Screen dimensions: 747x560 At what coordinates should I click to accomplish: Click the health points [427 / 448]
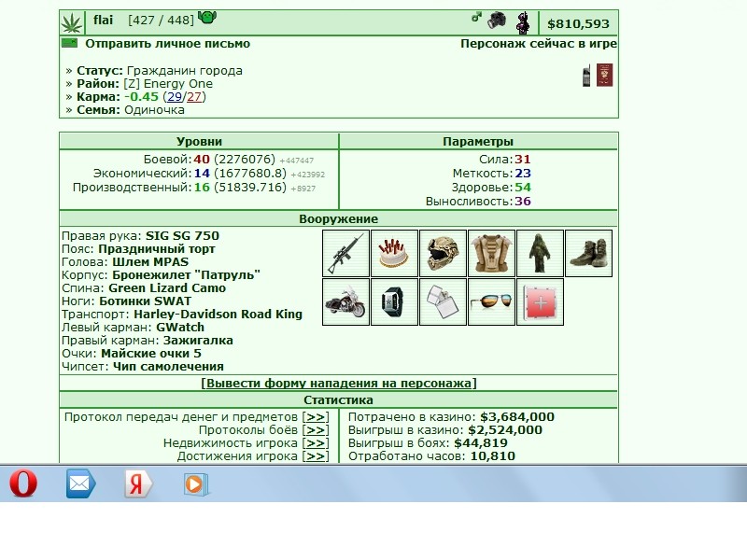(x=161, y=21)
